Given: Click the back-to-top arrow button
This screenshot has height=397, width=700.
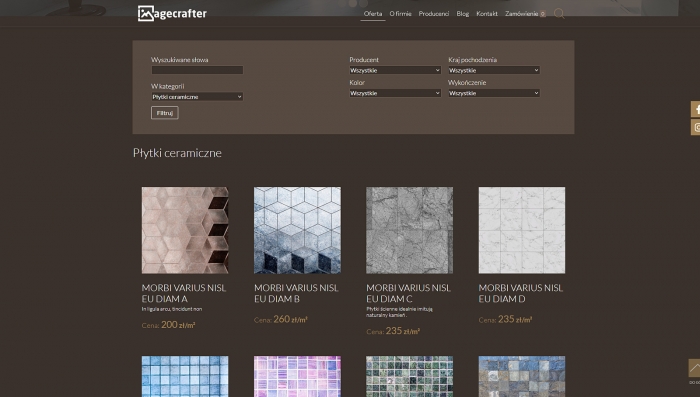Looking at the screenshot, I should point(694,368).
